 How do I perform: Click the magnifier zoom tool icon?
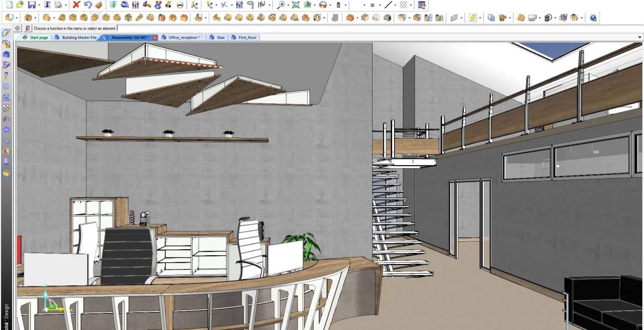point(281,5)
